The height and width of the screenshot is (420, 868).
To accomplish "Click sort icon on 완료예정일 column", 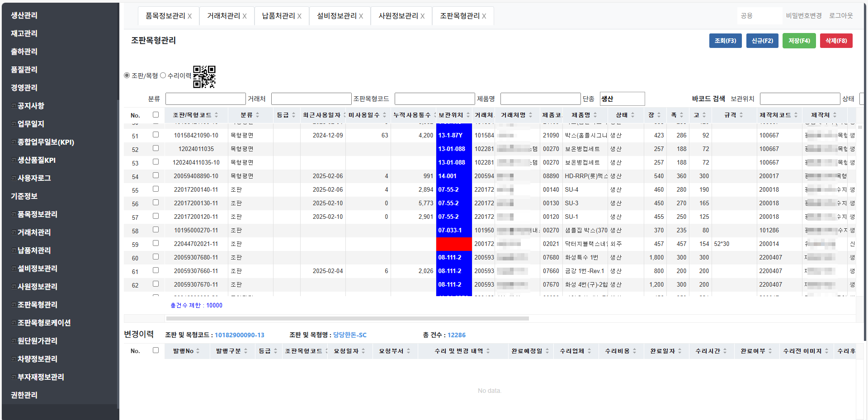I will [547, 351].
